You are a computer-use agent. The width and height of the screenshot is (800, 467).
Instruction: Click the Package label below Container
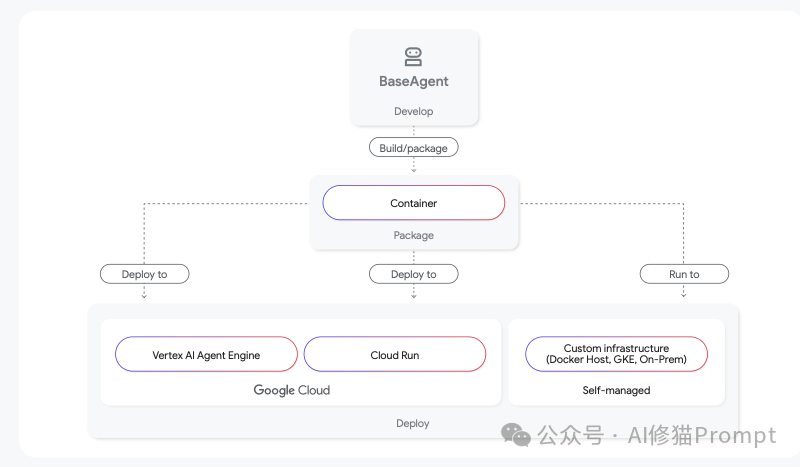[x=414, y=235]
